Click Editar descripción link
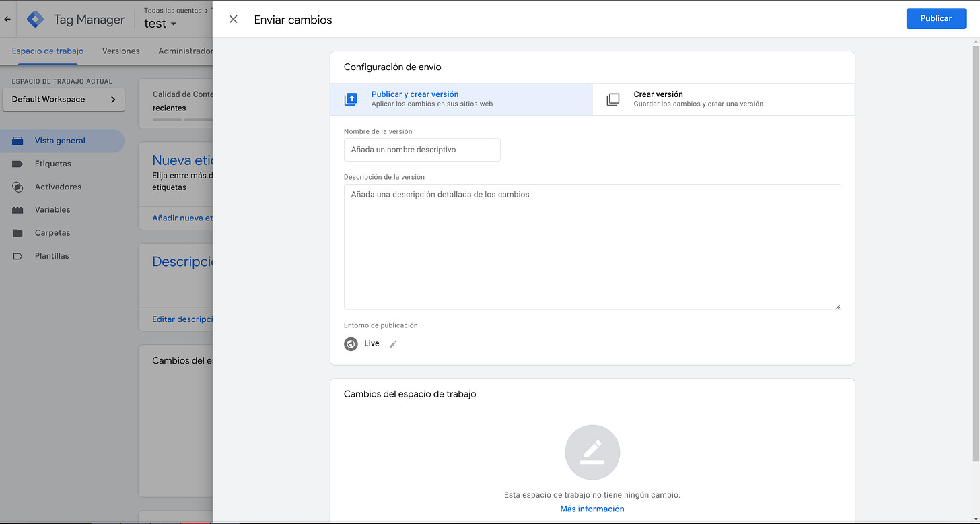The height and width of the screenshot is (524, 980). tap(182, 319)
